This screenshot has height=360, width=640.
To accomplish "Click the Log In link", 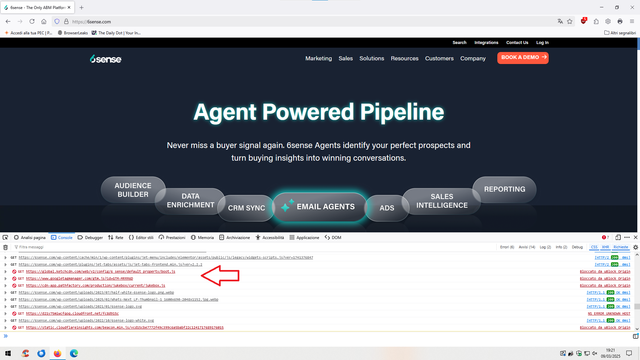I will click(x=542, y=42).
